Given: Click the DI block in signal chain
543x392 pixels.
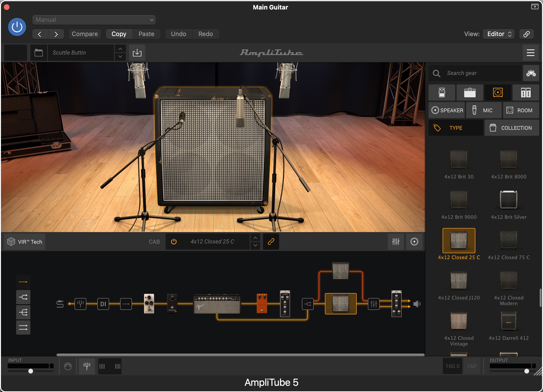Looking at the screenshot, I should [x=103, y=304].
